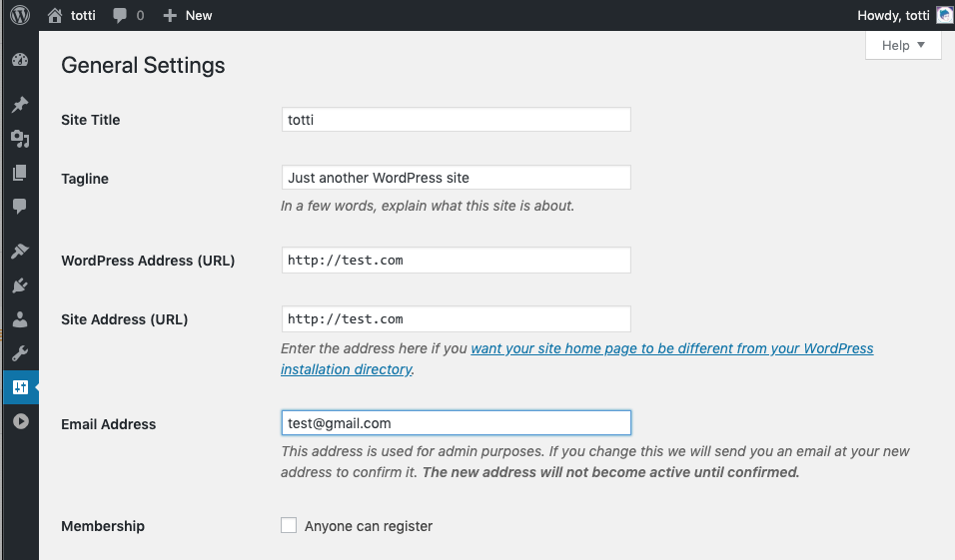
Task: Open the Dashboard sidebar icon
Action: tap(20, 60)
